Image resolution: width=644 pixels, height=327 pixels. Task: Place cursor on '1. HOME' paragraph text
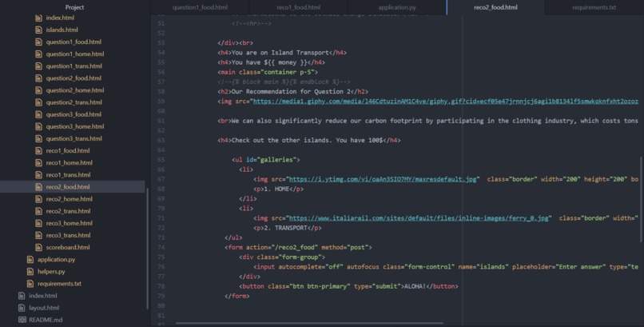pyautogui.click(x=275, y=189)
